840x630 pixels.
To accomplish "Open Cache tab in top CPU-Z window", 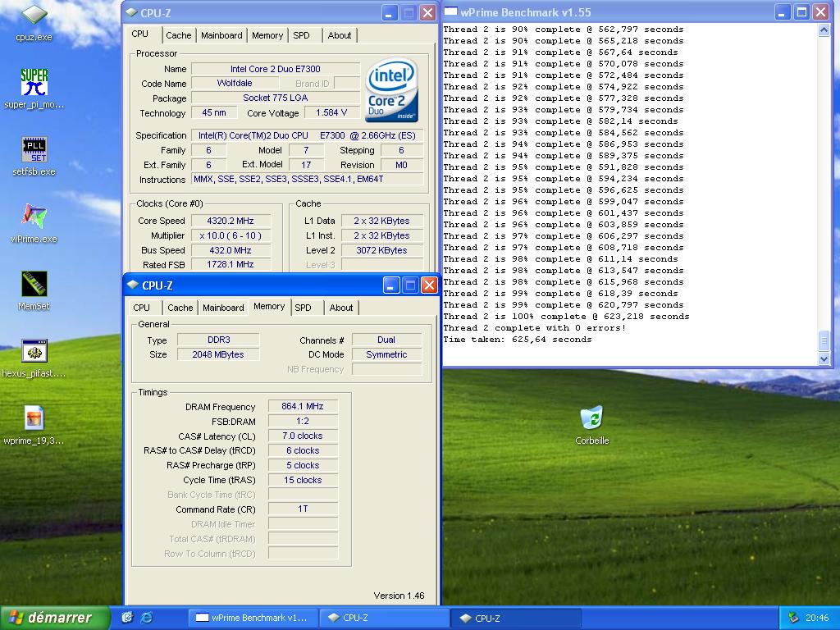I will tap(178, 35).
